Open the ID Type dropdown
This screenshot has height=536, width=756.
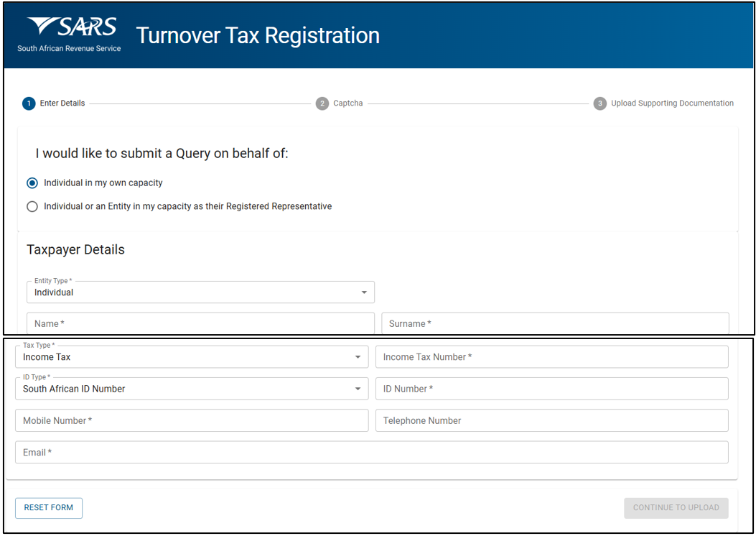[192, 389]
